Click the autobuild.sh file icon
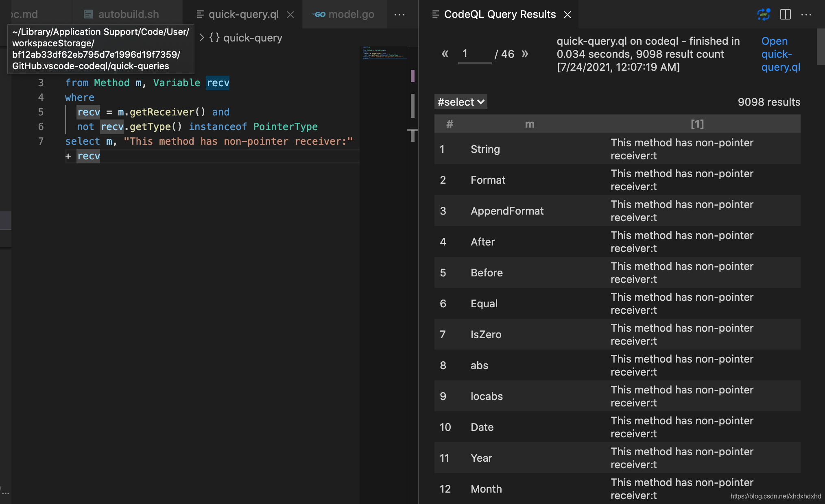The width and height of the screenshot is (825, 504). coord(88,14)
